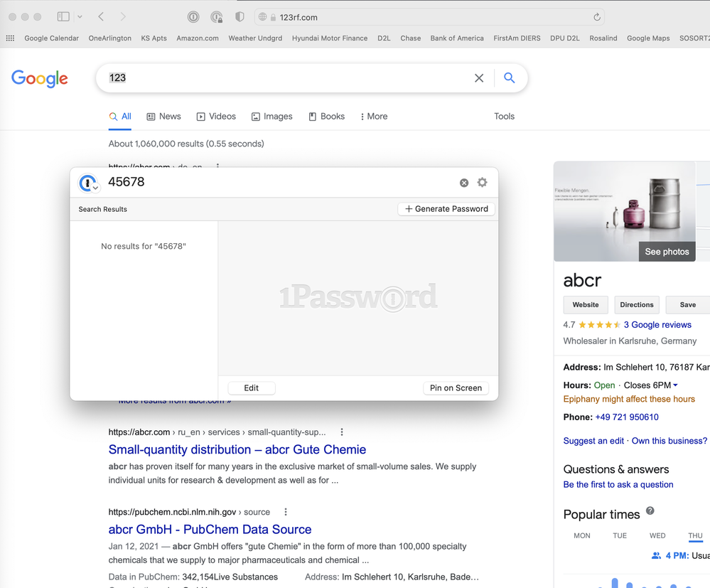
Task: Click the 1Password extension icon in toolbar
Action: (x=193, y=17)
